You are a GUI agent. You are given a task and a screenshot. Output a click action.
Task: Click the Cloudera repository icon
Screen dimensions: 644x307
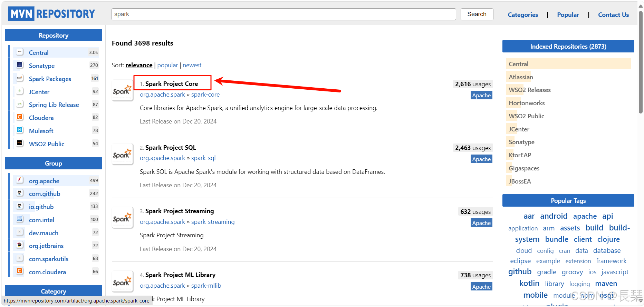pos(20,117)
